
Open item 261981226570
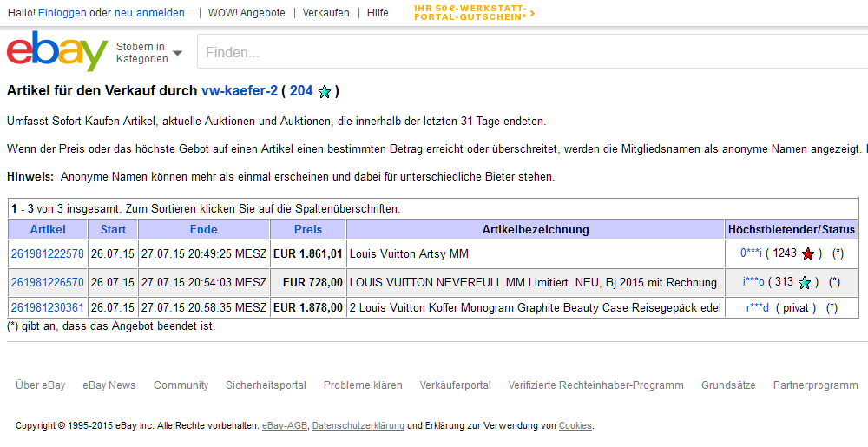(48, 282)
